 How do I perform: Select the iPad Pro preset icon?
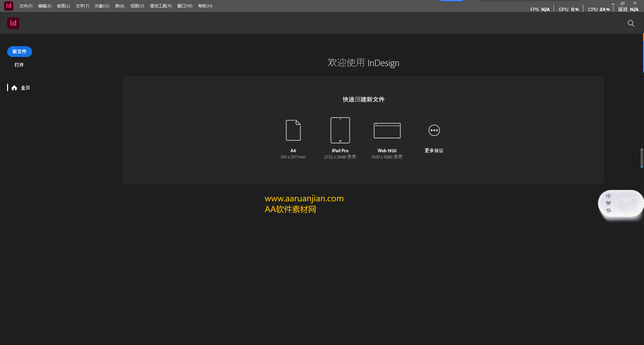point(340,130)
